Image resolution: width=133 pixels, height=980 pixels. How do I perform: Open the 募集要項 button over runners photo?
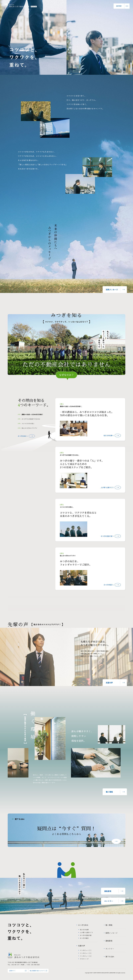coord(113,891)
